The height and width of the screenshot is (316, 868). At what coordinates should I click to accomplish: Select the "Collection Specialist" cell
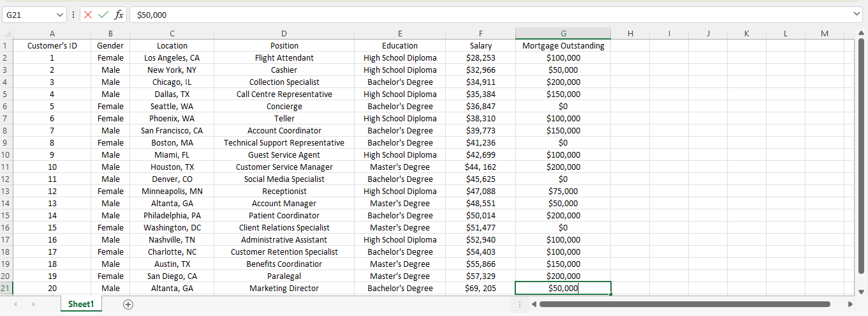pos(284,82)
